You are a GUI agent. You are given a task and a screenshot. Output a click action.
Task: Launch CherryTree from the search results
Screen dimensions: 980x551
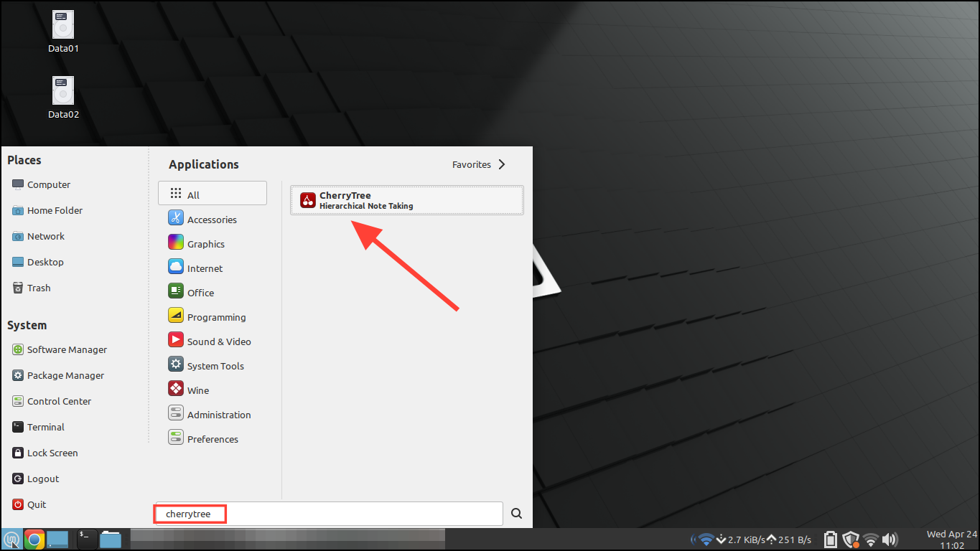[x=406, y=200]
